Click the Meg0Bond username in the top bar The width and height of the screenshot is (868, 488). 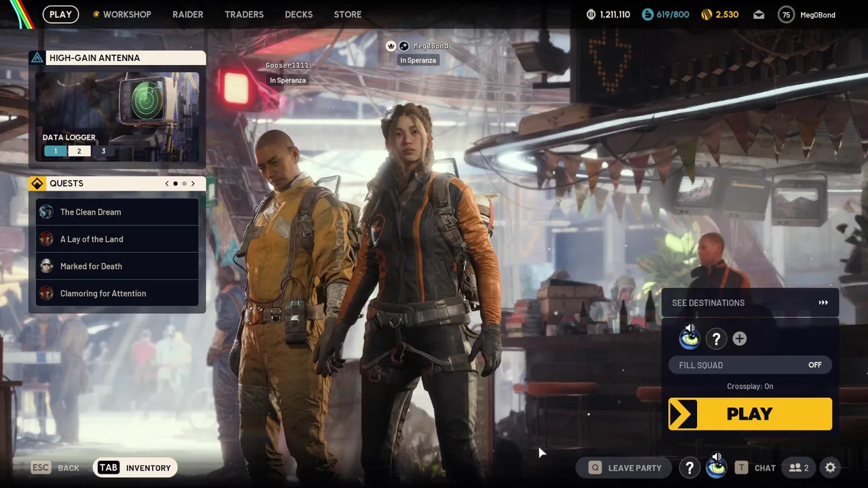click(818, 14)
